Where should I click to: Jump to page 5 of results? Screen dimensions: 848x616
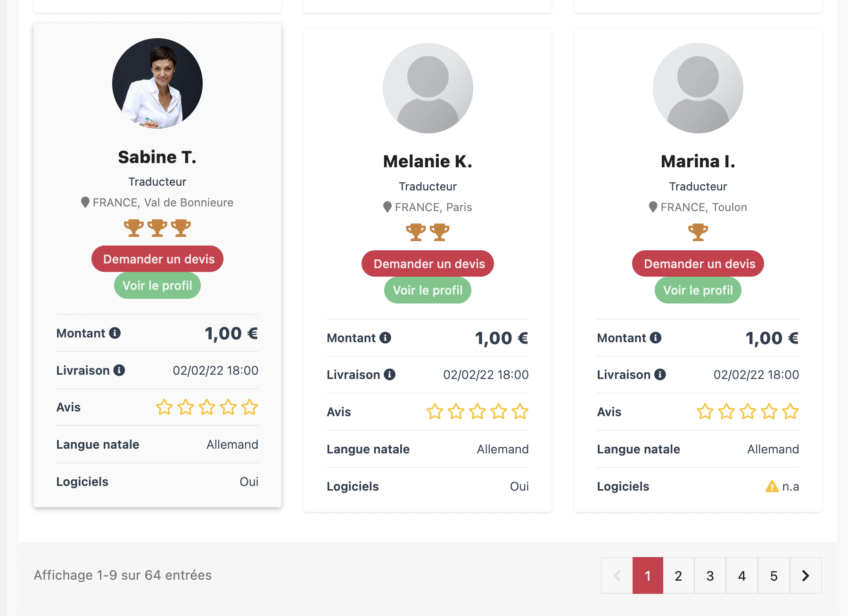[774, 575]
